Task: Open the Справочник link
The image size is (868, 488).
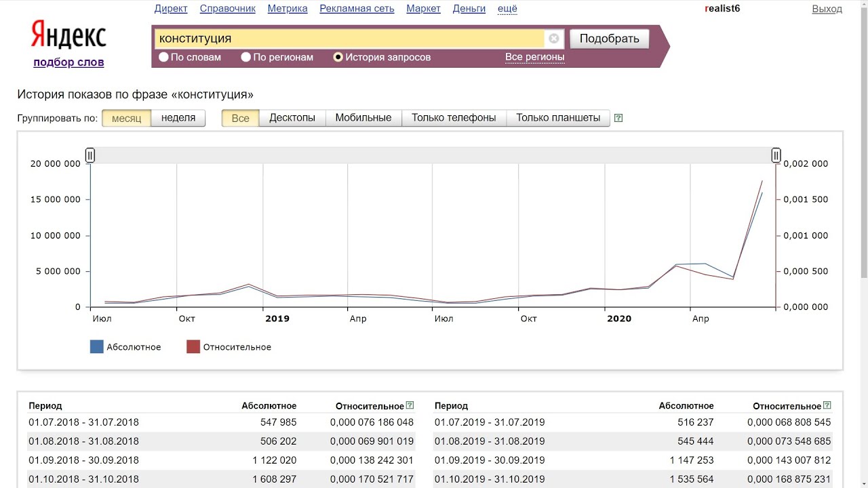Action: (228, 9)
